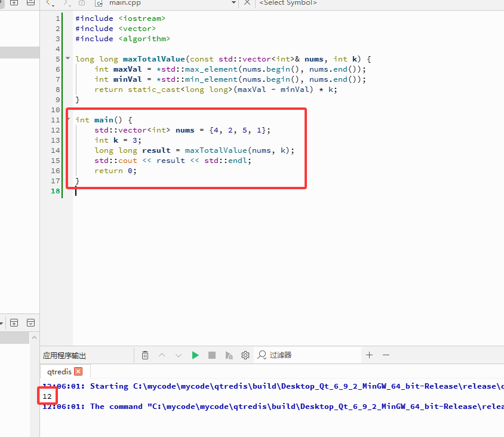Go back in editor navigation history

click(x=49, y=3)
